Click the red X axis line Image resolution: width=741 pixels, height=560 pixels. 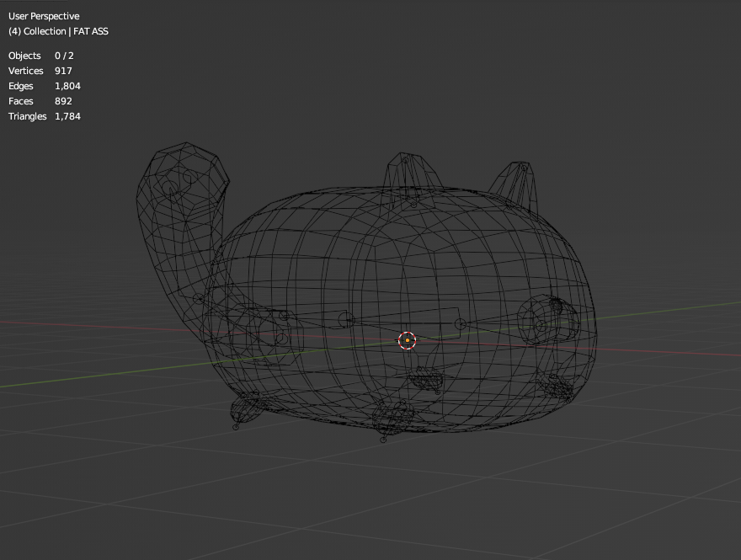pyautogui.click(x=662, y=350)
